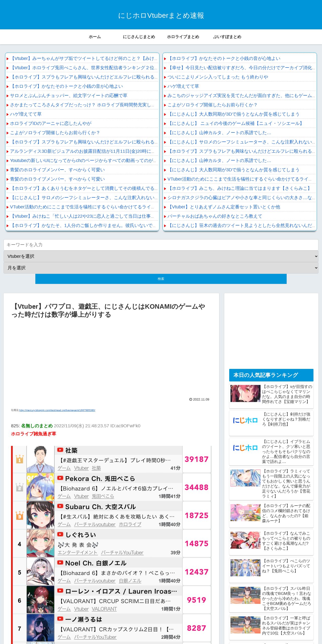Viewport: 322px width, 644px height.
Task: Expand the 月を選択 dropdown
Action: [x=161, y=268]
